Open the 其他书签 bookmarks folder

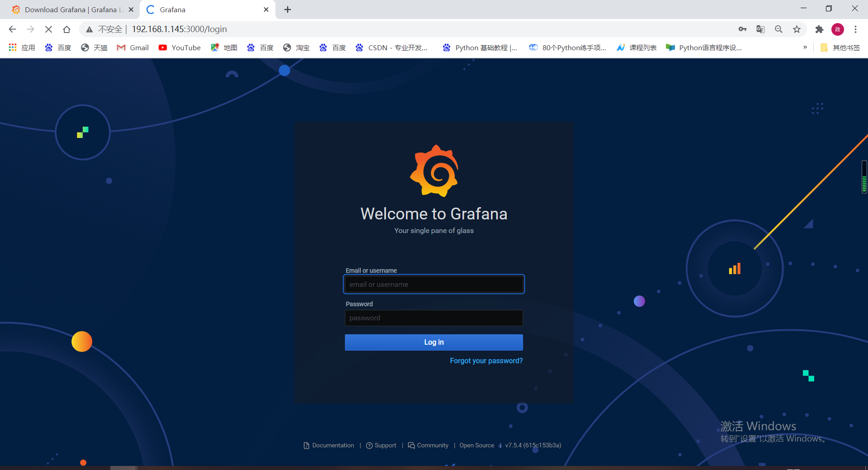point(840,47)
